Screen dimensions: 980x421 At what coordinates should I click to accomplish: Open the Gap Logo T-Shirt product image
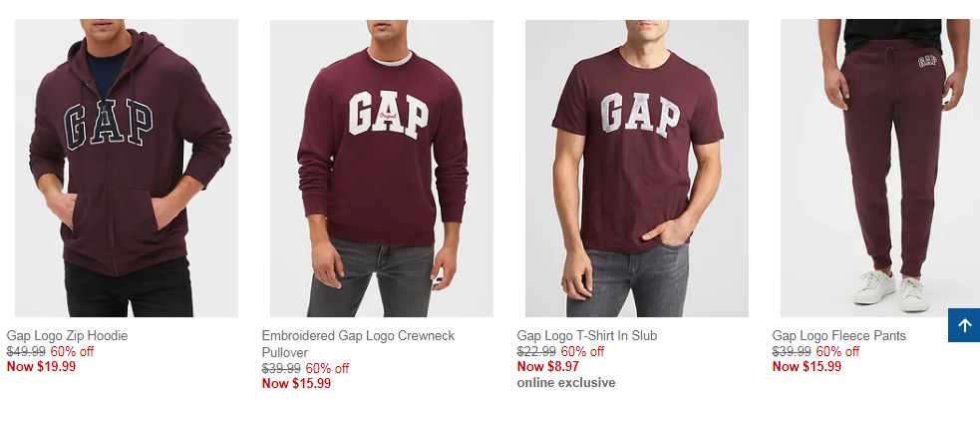click(x=636, y=168)
